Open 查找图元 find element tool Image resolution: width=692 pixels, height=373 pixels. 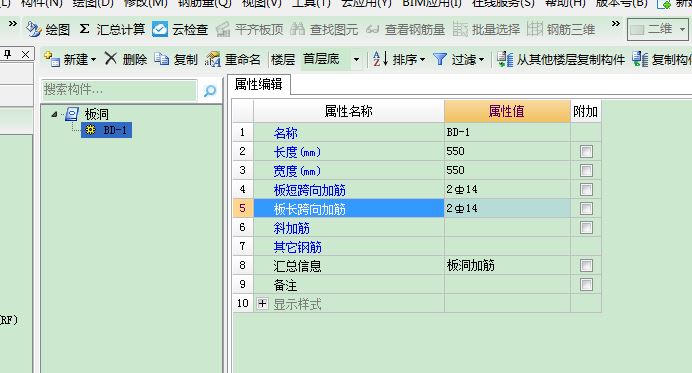[x=324, y=30]
